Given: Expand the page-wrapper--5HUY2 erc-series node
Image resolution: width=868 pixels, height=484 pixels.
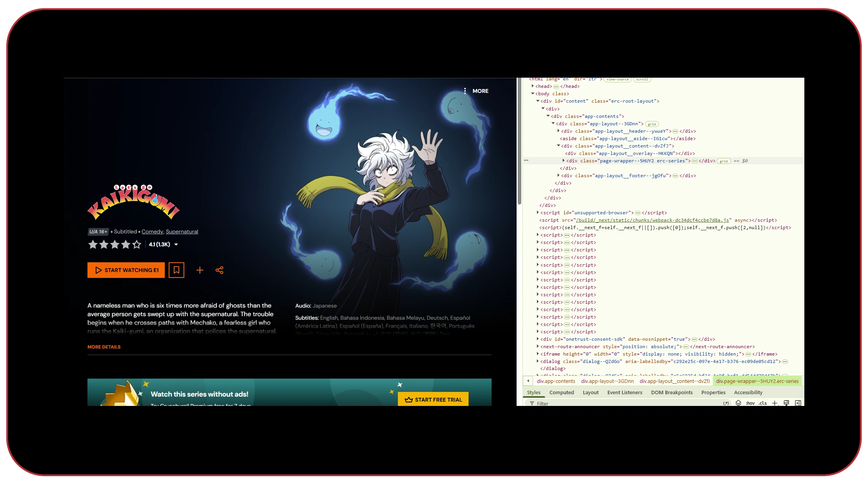Looking at the screenshot, I should (x=563, y=160).
